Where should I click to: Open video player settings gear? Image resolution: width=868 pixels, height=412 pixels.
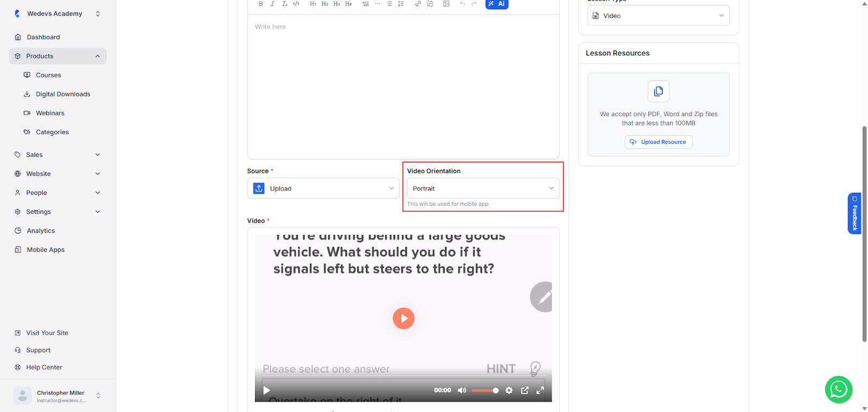coord(509,390)
